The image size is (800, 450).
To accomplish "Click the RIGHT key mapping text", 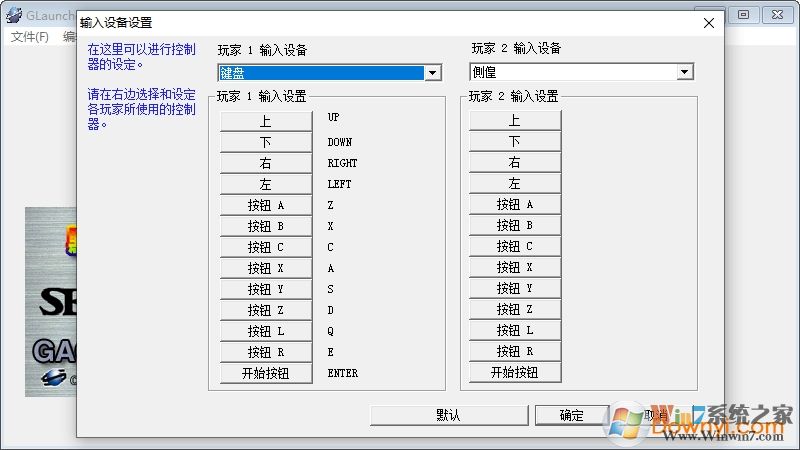I will pos(342,163).
